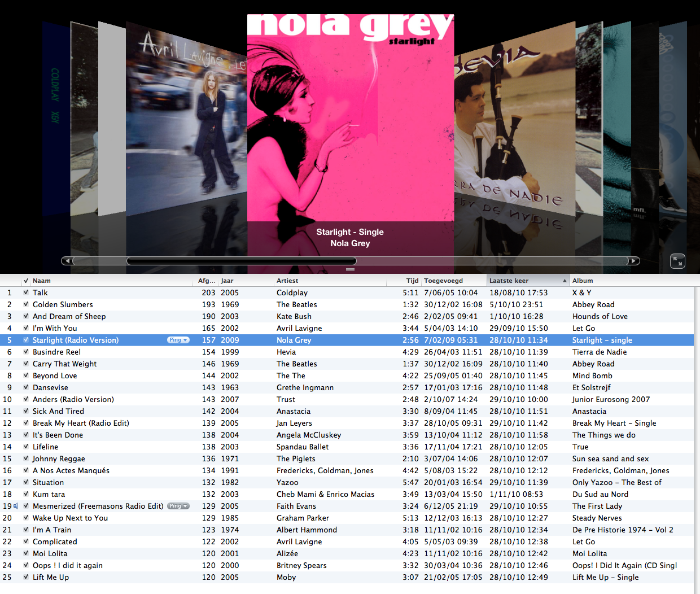Sort by the Jaar column header
The image size is (700, 594).
tap(246, 281)
